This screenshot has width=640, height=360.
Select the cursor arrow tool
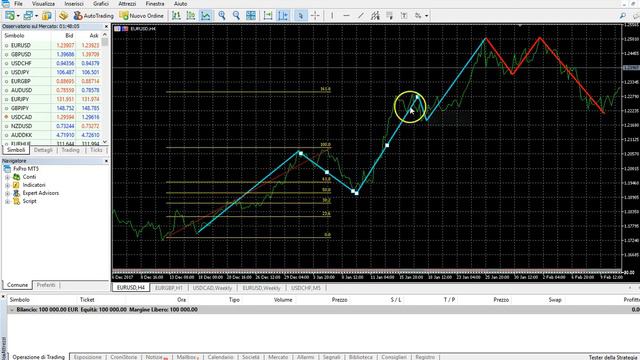pos(300,16)
